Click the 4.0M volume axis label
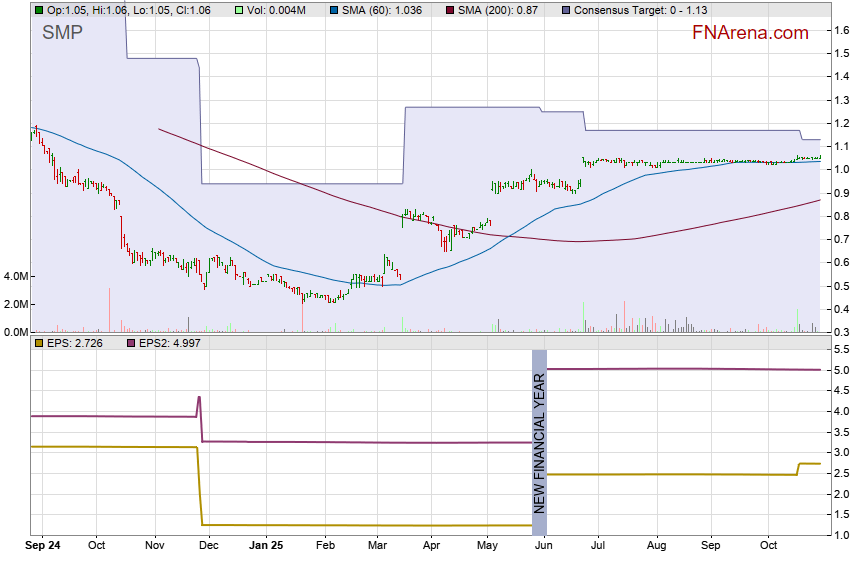The width and height of the screenshot is (859, 566). (14, 276)
